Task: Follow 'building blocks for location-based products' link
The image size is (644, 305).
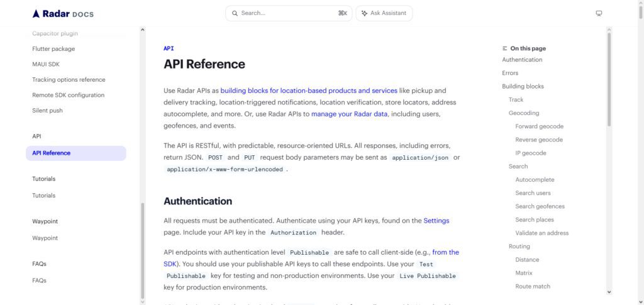Action: (x=309, y=91)
